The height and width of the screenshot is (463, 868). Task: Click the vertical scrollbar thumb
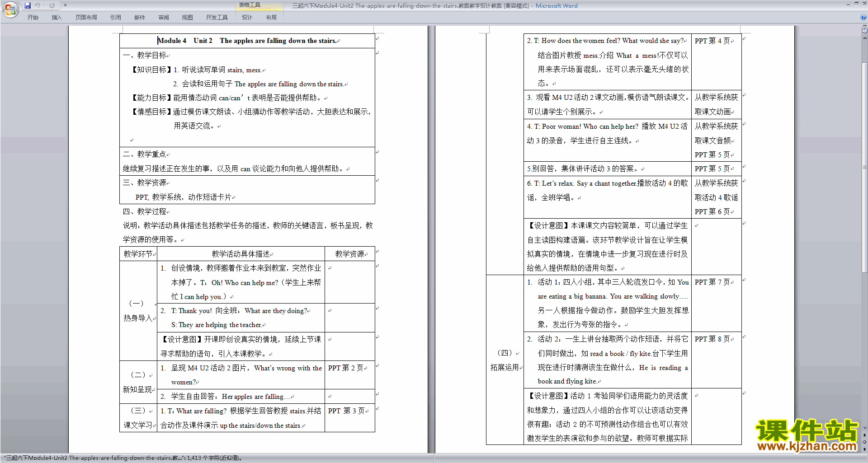point(864,167)
